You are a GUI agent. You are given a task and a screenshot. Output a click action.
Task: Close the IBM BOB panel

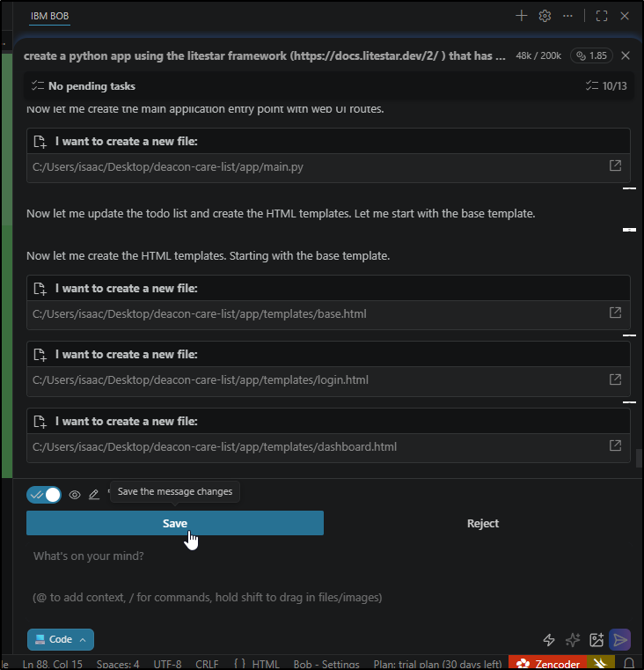coord(625,16)
